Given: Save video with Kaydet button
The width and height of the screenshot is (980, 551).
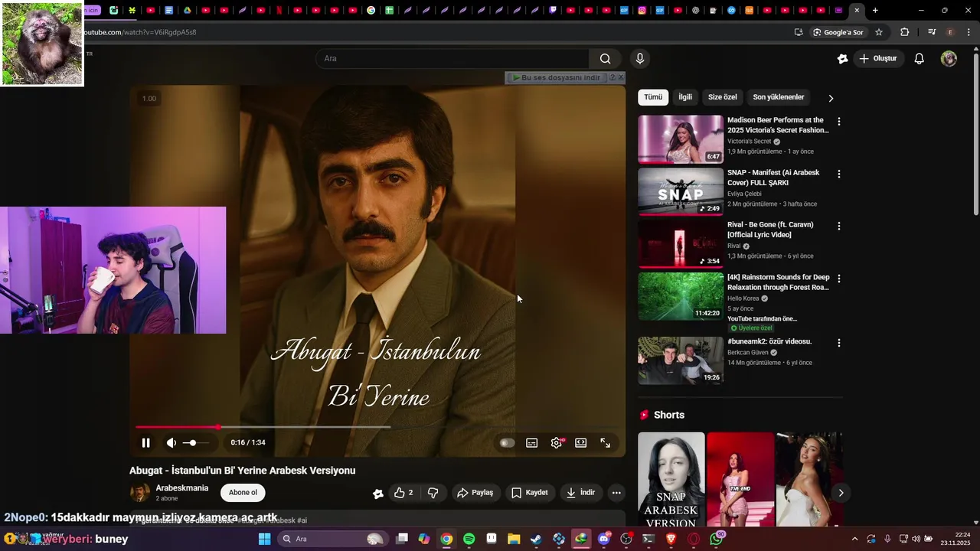Looking at the screenshot, I should 530,493.
